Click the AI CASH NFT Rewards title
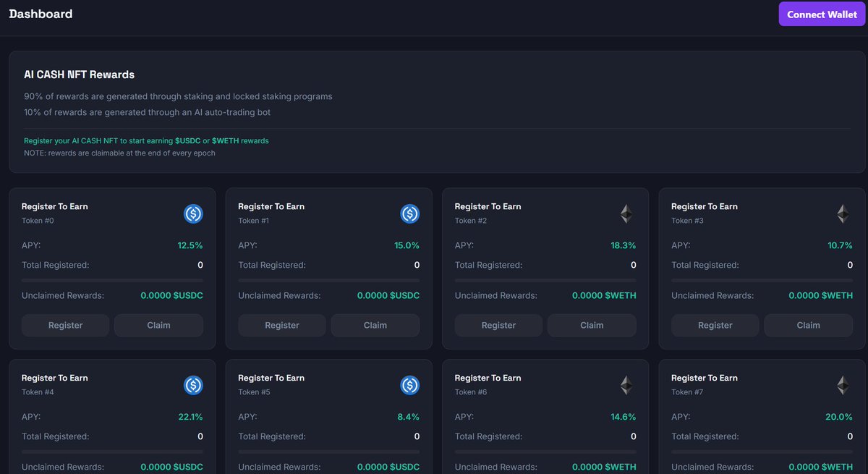The image size is (868, 474). pos(79,75)
